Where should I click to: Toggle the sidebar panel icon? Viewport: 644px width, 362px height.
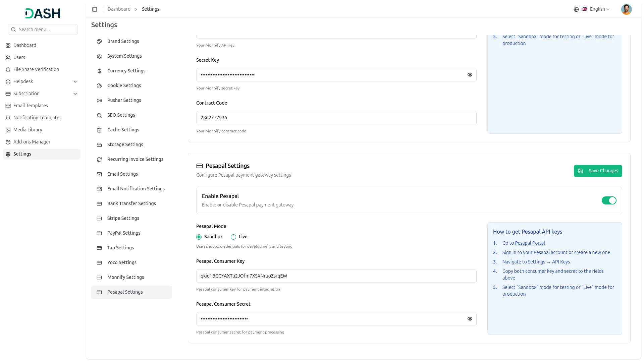coord(95,9)
